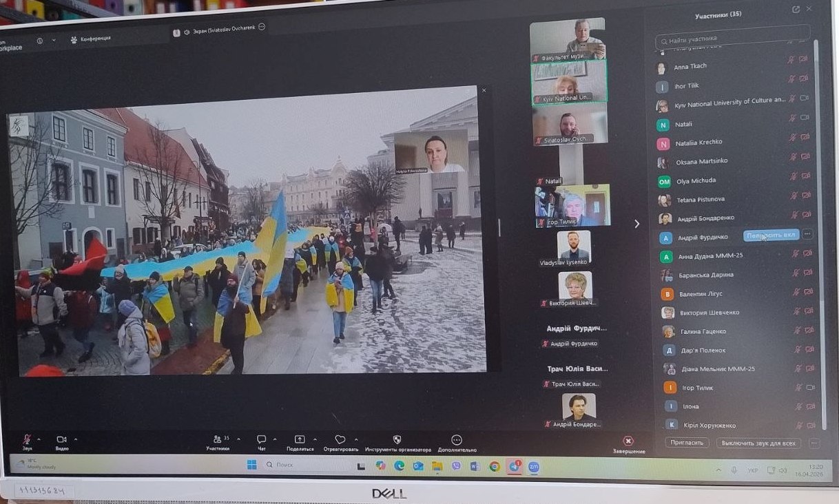Screen dimensions: 839x504
Task: Unmute the microphone with Звук icon
Action: (x=27, y=438)
